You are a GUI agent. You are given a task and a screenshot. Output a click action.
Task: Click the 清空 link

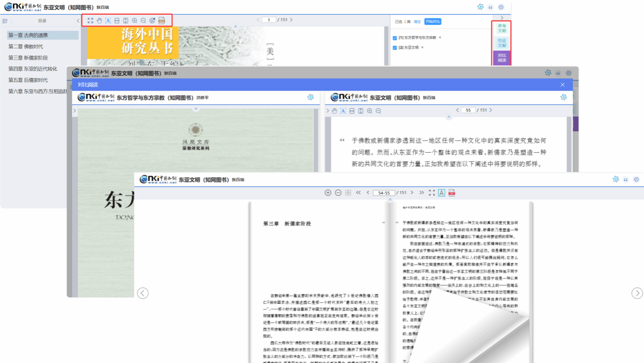[417, 21]
